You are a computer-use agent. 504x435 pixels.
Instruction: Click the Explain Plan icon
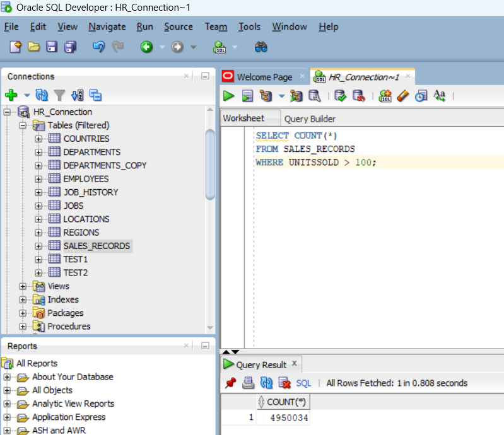click(266, 96)
